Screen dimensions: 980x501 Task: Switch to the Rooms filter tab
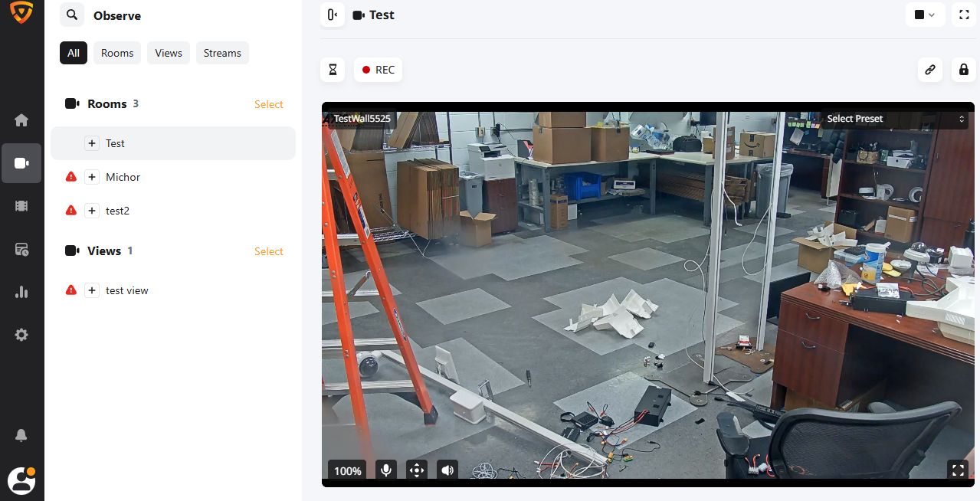pyautogui.click(x=117, y=53)
